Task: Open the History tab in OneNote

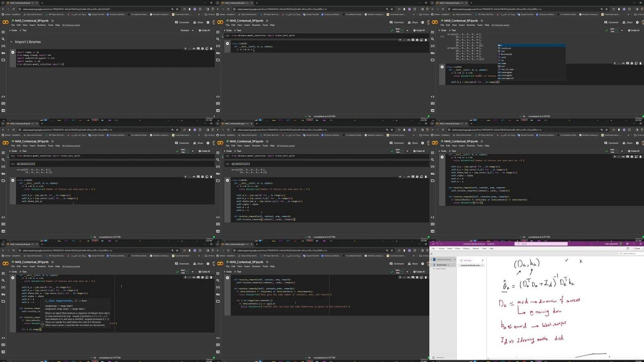Action: [x=466, y=248]
